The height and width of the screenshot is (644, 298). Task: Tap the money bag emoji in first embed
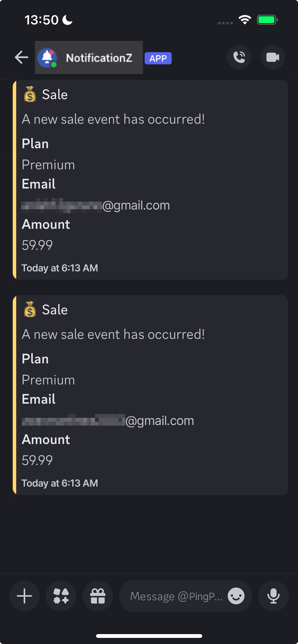point(30,94)
